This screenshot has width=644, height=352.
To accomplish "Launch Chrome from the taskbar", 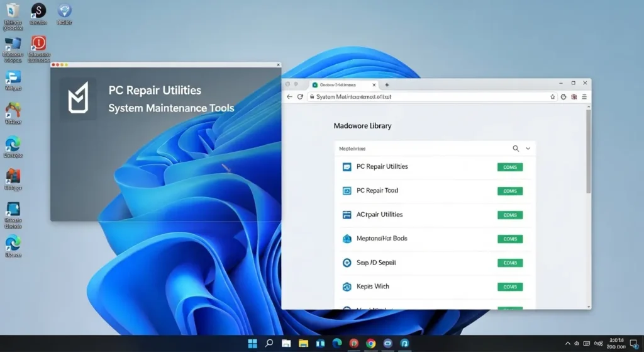I will [x=370, y=343].
